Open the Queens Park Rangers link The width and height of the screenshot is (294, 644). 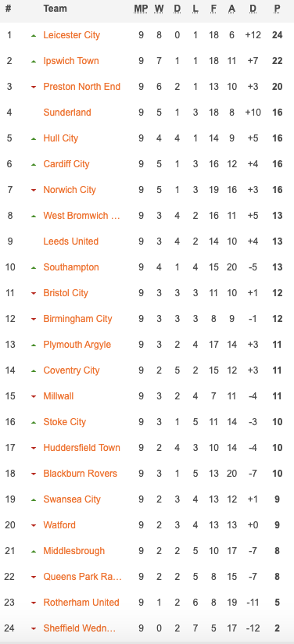coord(83,577)
